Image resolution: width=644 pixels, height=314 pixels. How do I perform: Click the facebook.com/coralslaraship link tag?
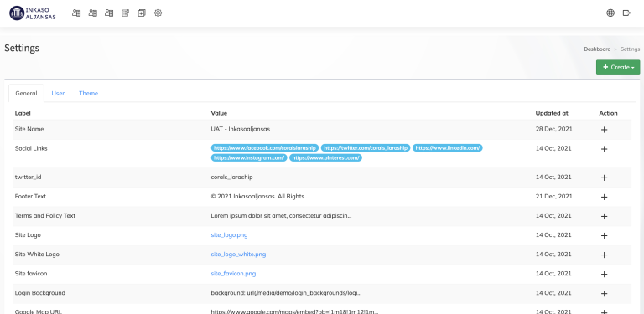(265, 148)
